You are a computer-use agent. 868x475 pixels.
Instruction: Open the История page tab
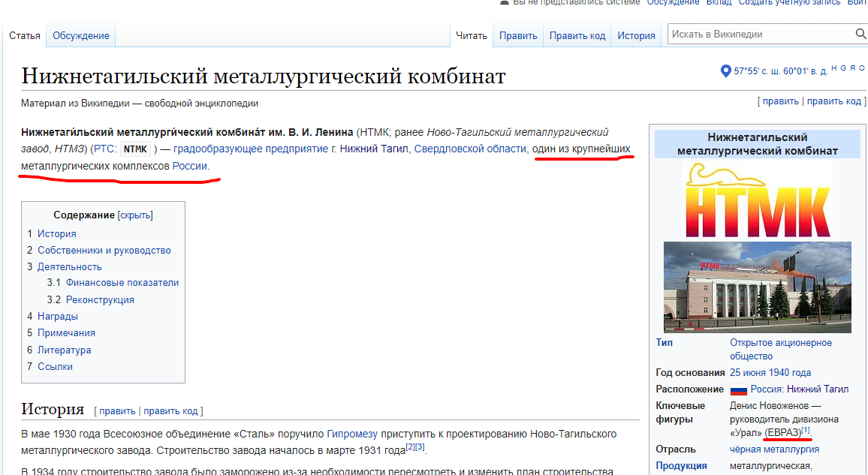tap(636, 35)
